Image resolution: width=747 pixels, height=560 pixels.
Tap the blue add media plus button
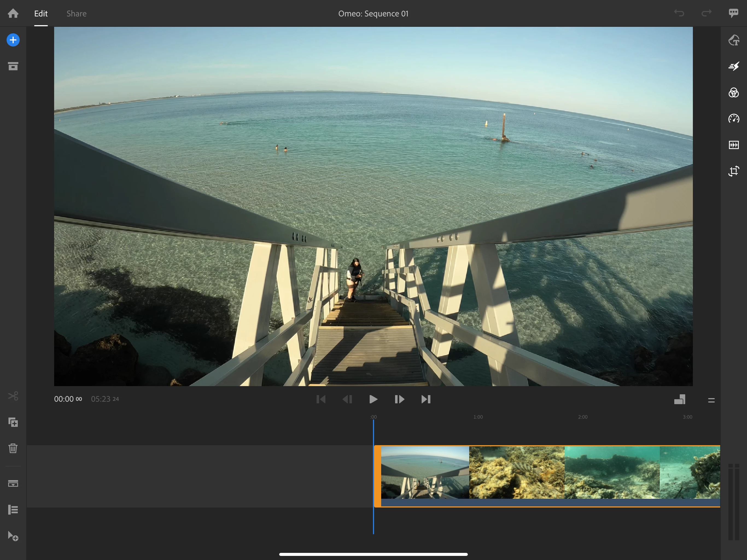tap(13, 40)
